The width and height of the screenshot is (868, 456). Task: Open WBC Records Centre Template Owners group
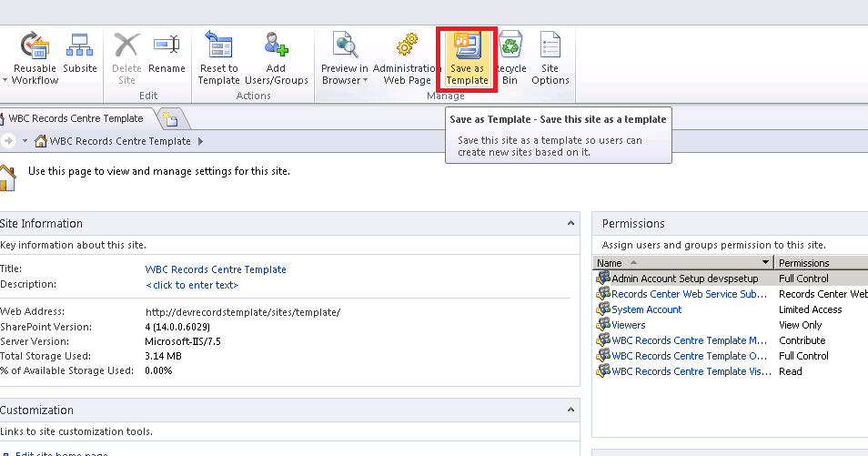tap(689, 356)
